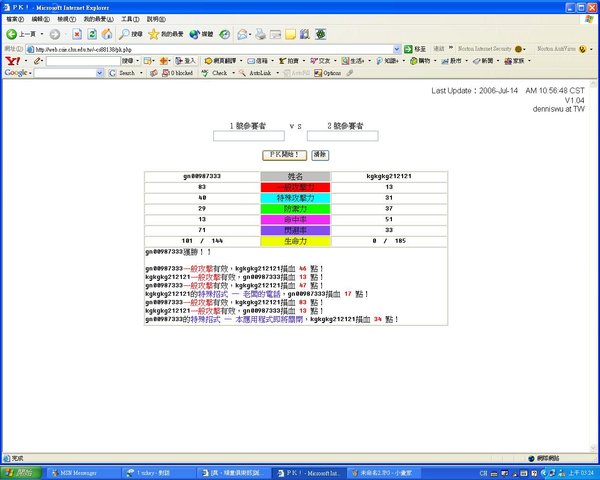The image size is (600, 480).
Task: Click the '101 / 144' life value
Action: (x=202, y=241)
